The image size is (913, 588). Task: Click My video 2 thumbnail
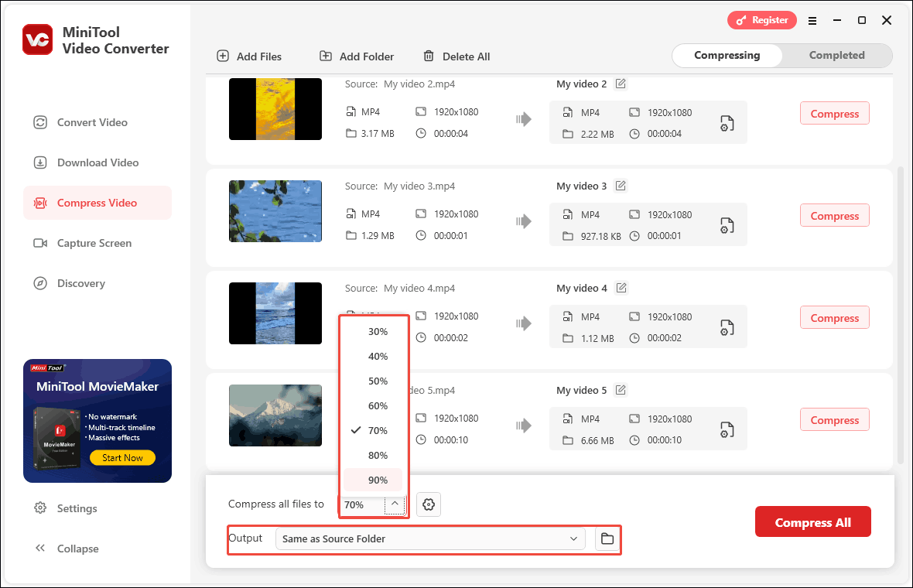275,109
